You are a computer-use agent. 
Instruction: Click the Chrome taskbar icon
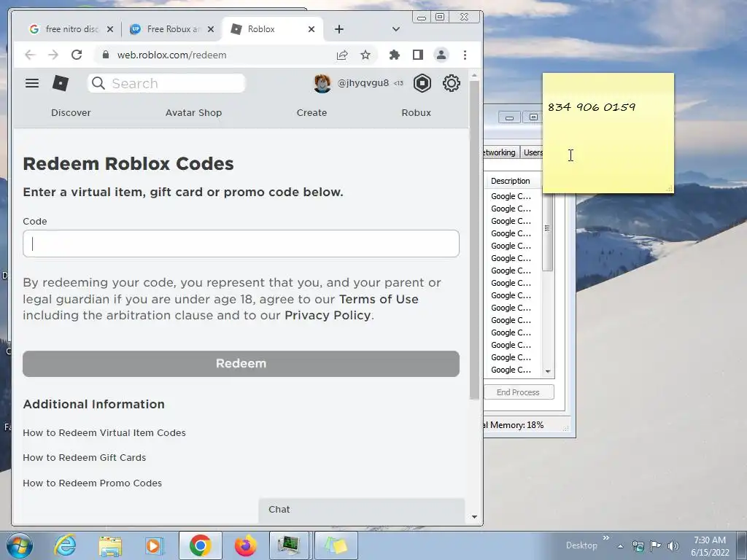point(200,545)
